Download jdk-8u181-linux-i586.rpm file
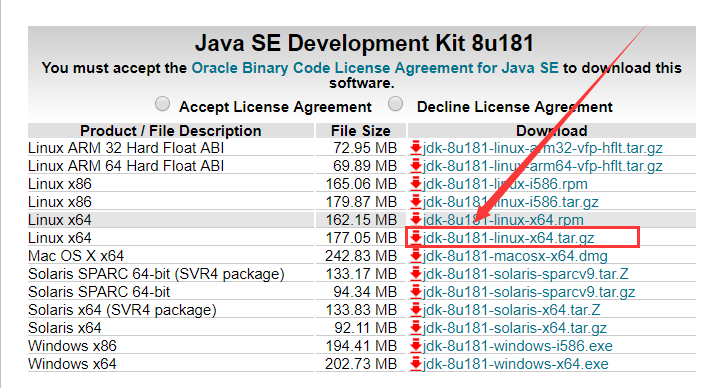 pyautogui.click(x=505, y=184)
